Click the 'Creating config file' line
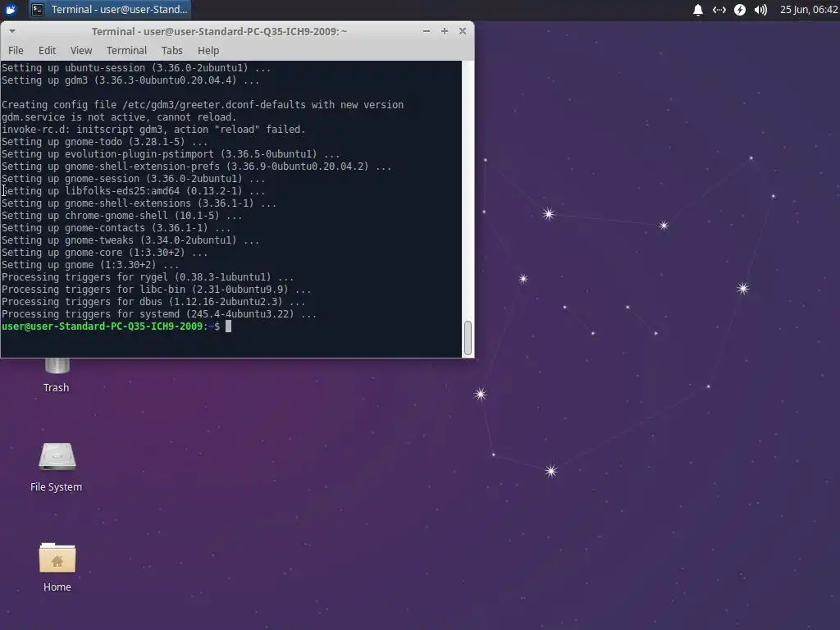The width and height of the screenshot is (840, 630). (x=203, y=104)
